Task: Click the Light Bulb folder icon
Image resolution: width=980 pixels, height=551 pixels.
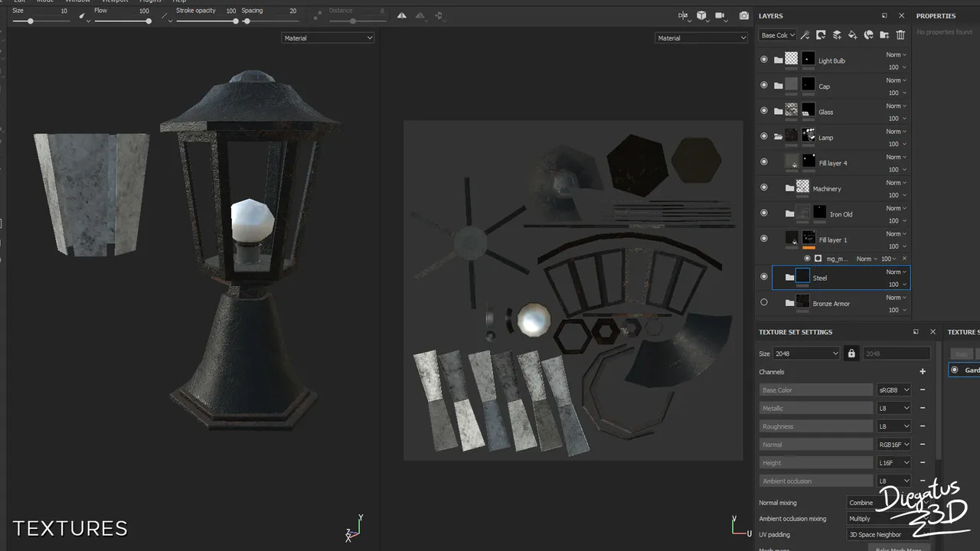Action: 778,60
